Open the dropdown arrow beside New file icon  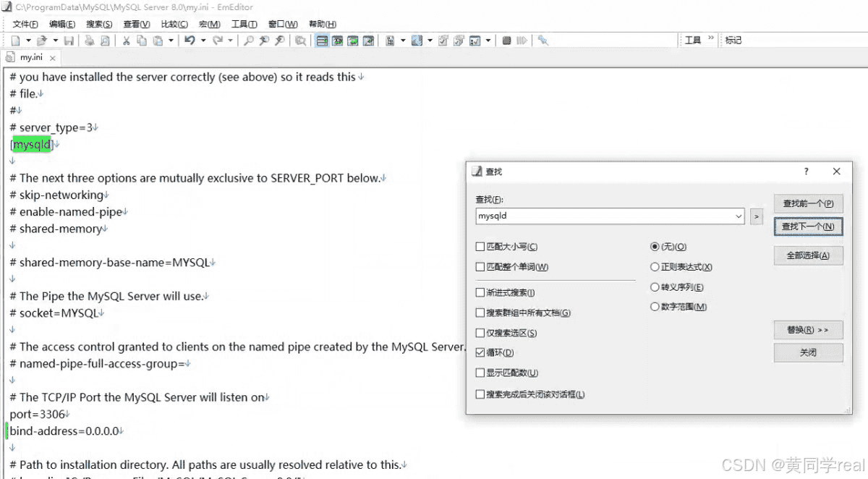click(28, 41)
